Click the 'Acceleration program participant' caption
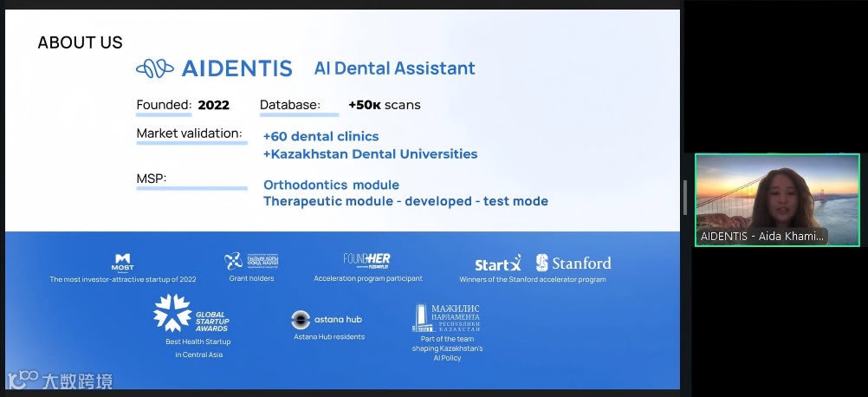This screenshot has width=868, height=397. 368,278
